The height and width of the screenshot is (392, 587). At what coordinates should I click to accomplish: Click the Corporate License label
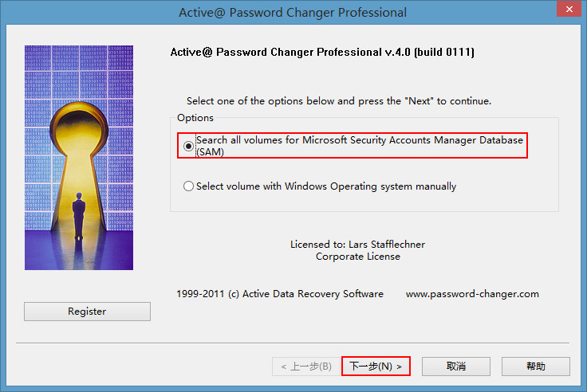point(358,257)
